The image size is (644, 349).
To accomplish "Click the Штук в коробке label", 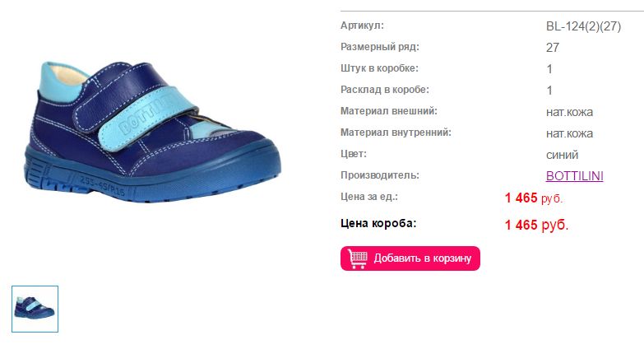I will point(379,68).
